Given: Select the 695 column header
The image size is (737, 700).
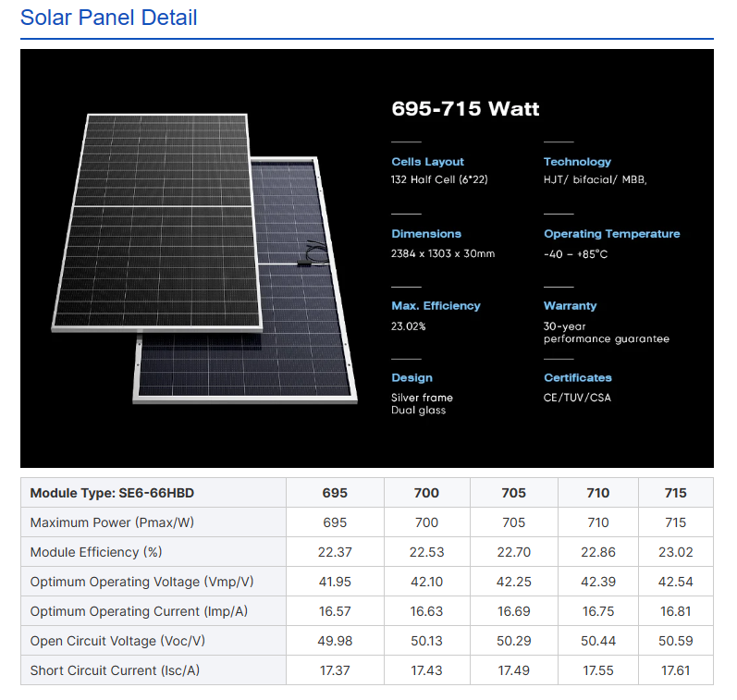Looking at the screenshot, I should click(x=335, y=493).
